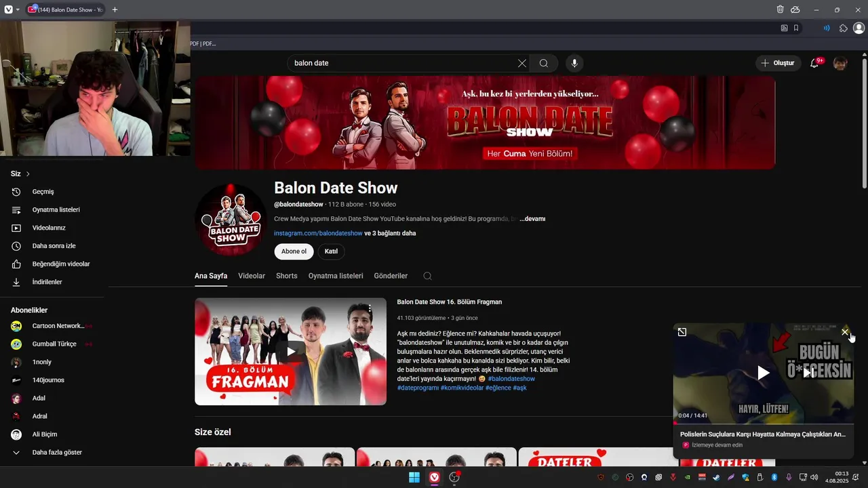Image resolution: width=868 pixels, height=488 pixels.
Task: Expand channel description with ...devamı
Action: pyautogui.click(x=532, y=219)
